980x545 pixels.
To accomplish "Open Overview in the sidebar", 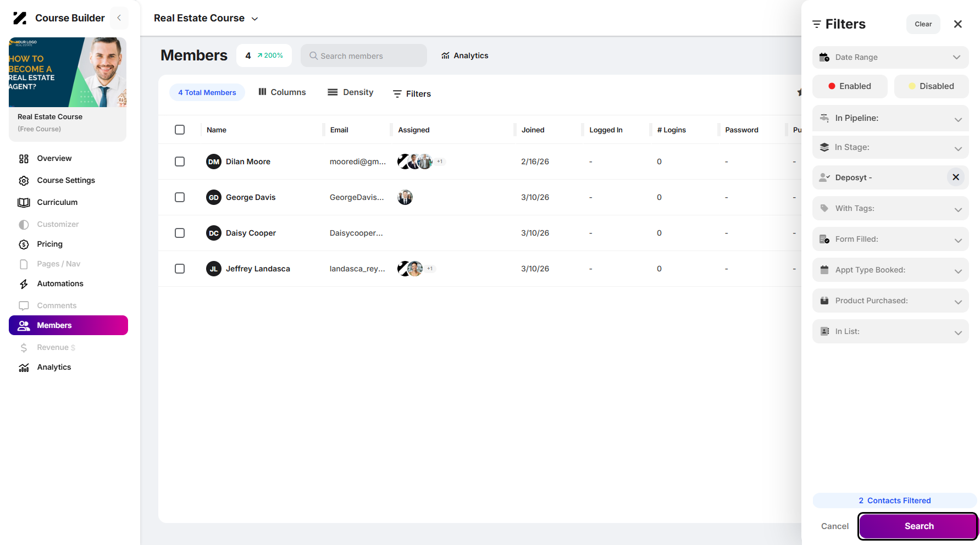I will [x=54, y=158].
